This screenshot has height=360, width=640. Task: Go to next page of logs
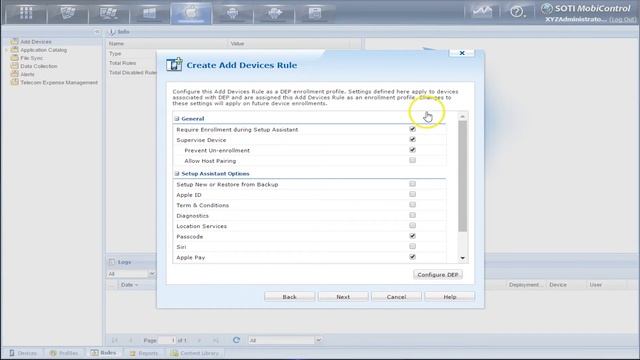(x=199, y=340)
